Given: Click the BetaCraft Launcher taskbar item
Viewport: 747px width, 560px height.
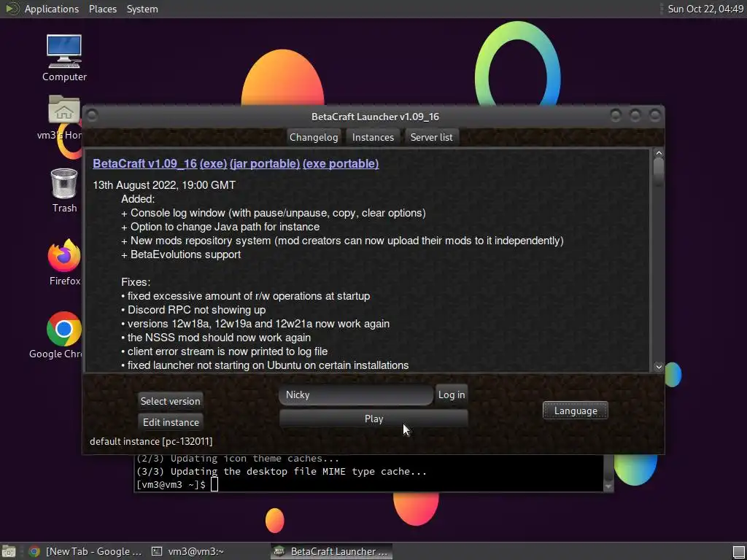Looking at the screenshot, I should click(332, 551).
